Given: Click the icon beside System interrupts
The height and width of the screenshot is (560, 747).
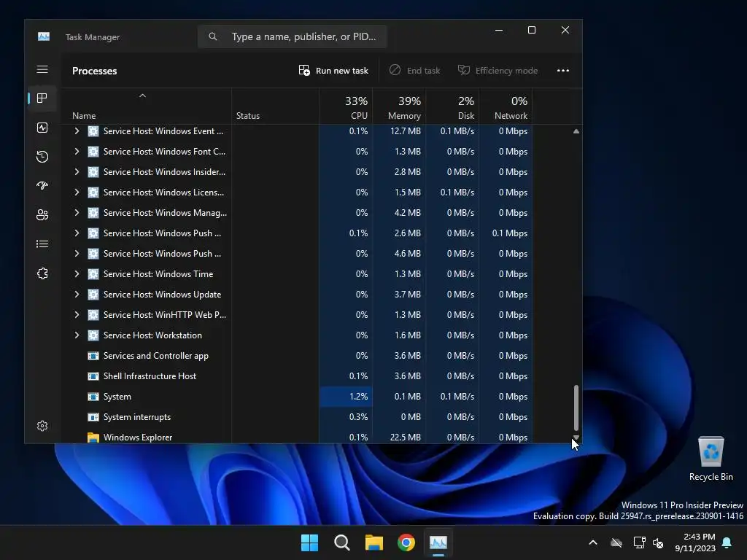Looking at the screenshot, I should point(93,417).
